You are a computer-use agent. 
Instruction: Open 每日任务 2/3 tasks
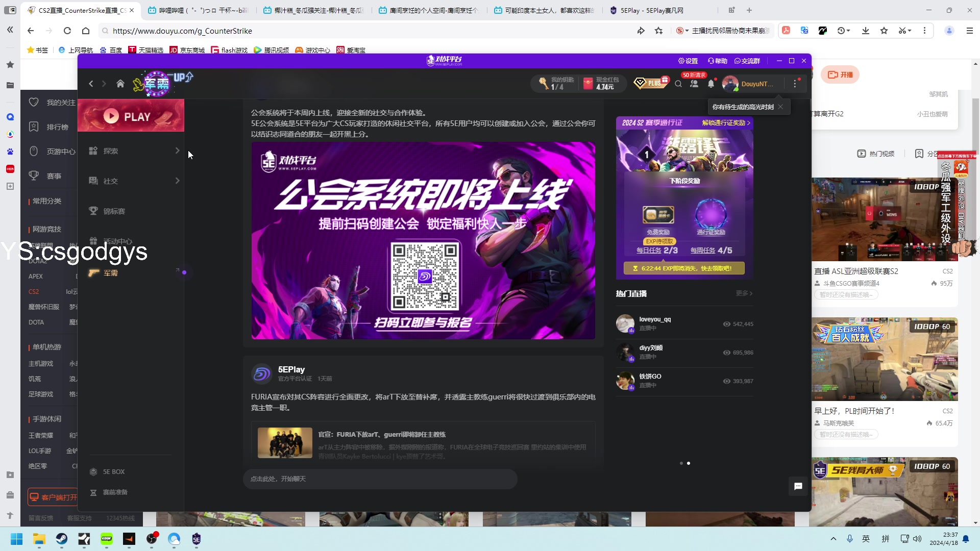tap(657, 251)
